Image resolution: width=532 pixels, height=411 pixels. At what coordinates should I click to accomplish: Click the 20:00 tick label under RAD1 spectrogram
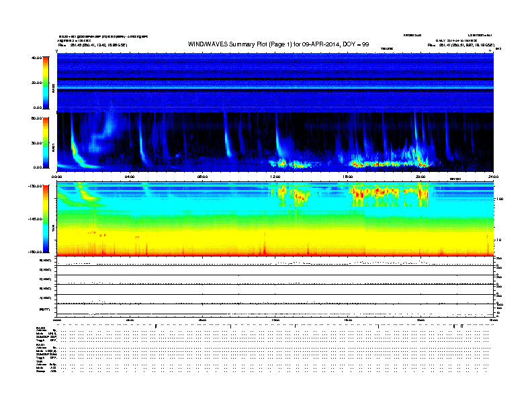pyautogui.click(x=420, y=177)
